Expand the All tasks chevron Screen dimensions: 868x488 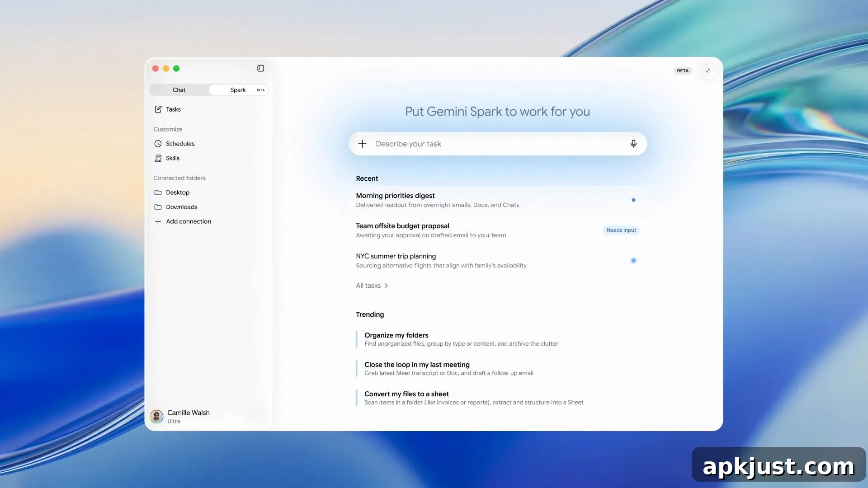pos(386,286)
